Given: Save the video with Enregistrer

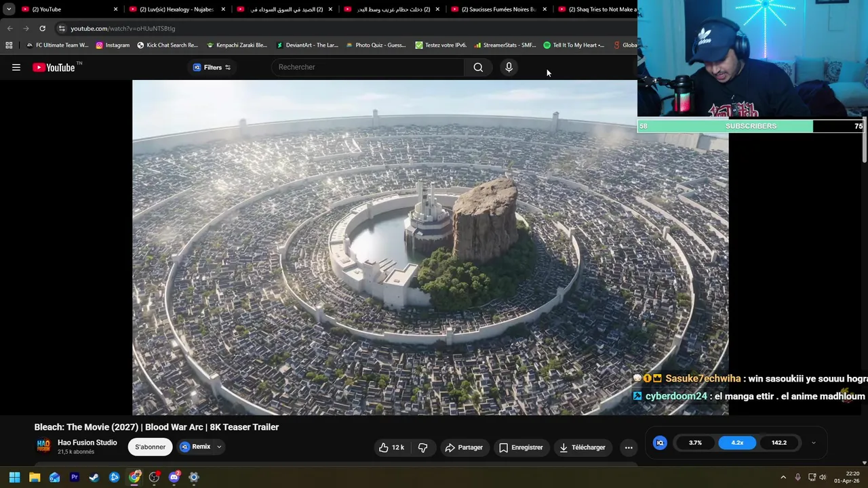Looking at the screenshot, I should coord(521,447).
